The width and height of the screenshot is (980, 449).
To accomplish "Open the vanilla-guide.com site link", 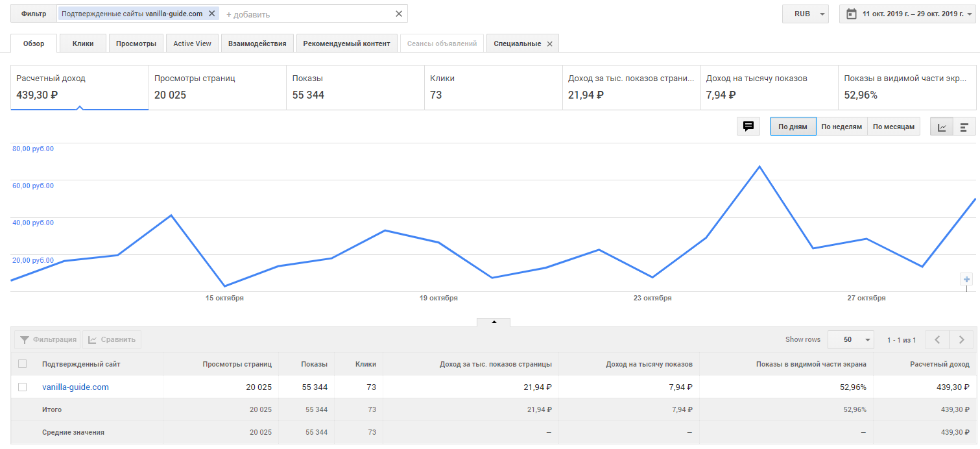I will 75,387.
